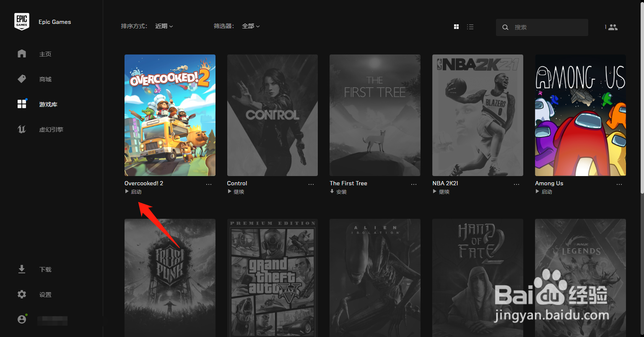Open more options for Overcooked! 2
Screen dimensions: 644x337
click(209, 184)
